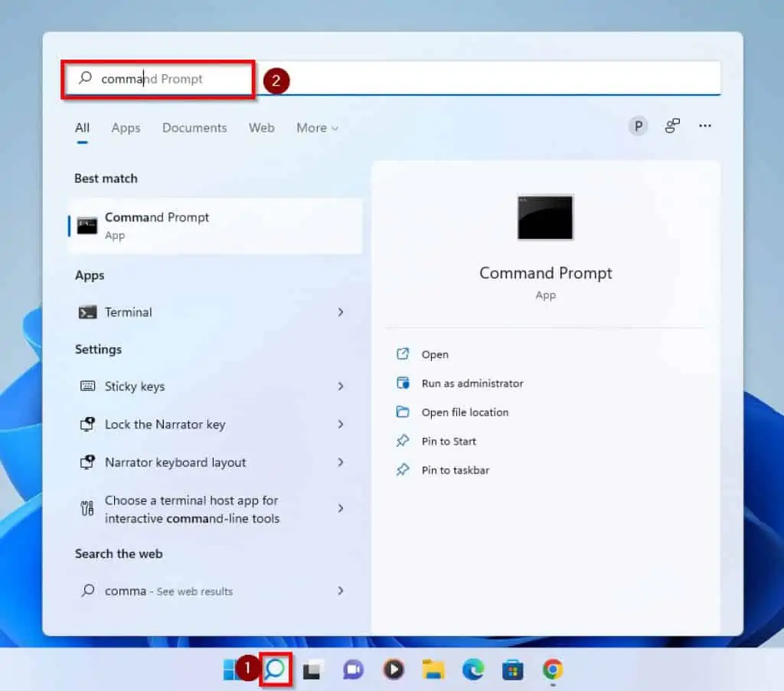
Task: Expand the terminal host app setting chevron
Action: click(341, 508)
